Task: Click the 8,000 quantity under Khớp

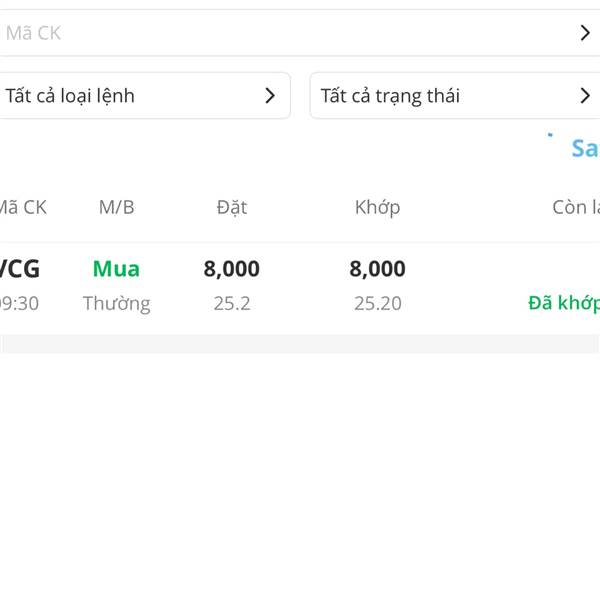Action: (377, 269)
